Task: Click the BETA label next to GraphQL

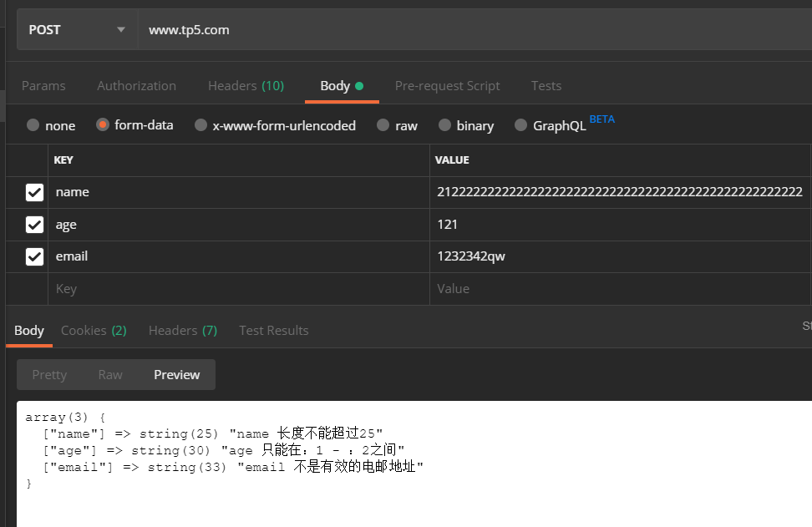Action: pos(602,119)
